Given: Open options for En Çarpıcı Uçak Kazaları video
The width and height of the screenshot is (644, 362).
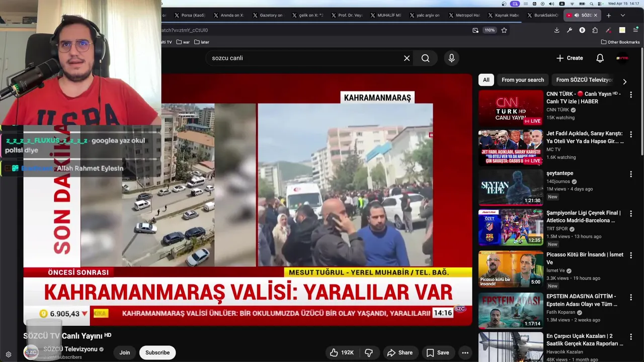Looking at the screenshot, I should coord(630,337).
